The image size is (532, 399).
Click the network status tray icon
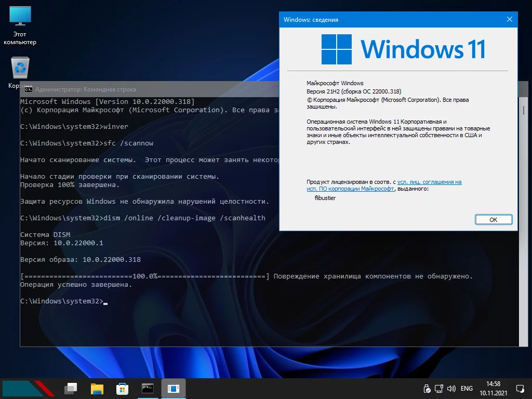pos(439,388)
